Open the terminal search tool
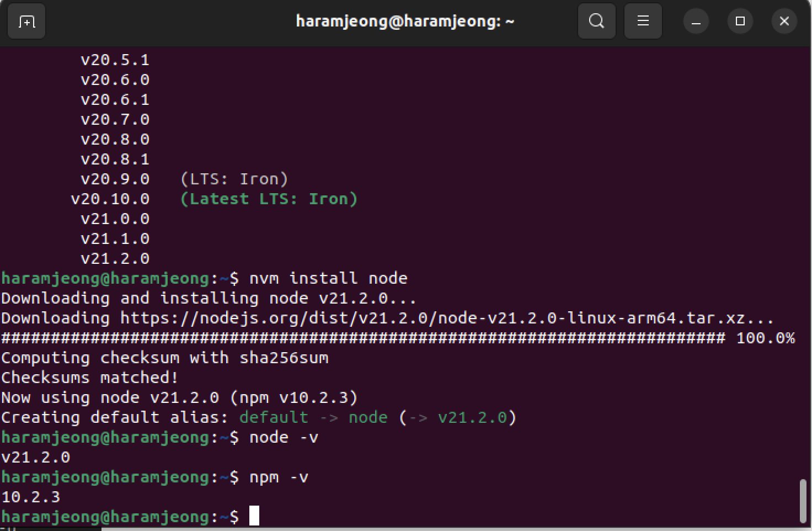812x531 pixels. (x=596, y=22)
